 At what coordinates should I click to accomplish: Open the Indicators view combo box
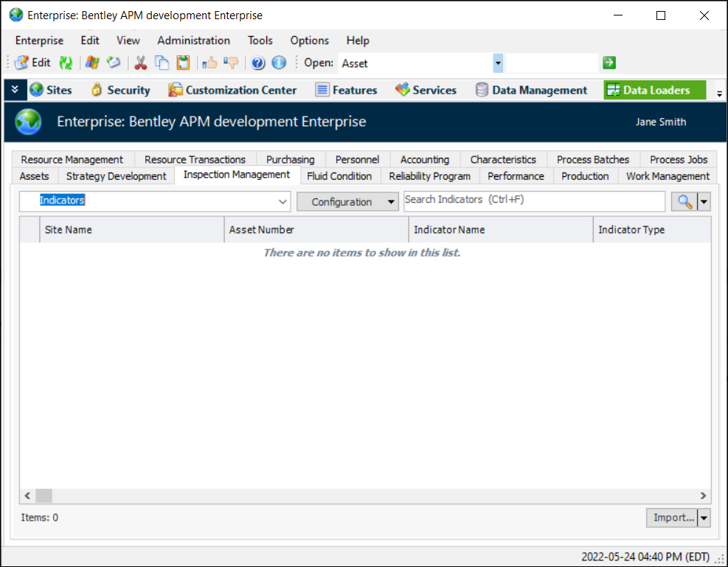click(x=283, y=201)
